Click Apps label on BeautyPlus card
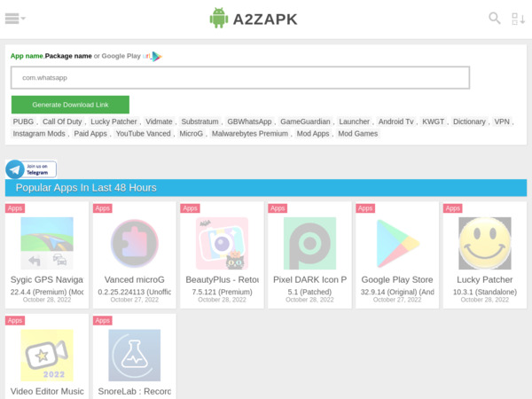 [190, 208]
